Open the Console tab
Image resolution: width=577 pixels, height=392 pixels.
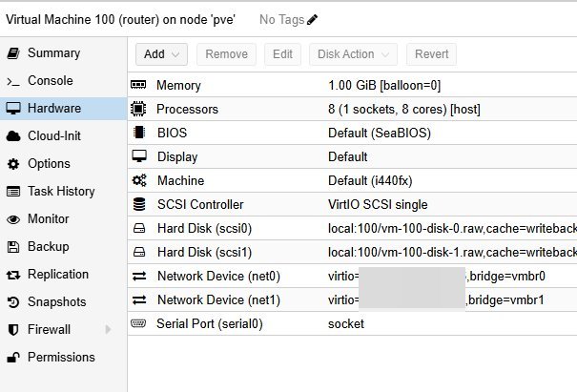[50, 81]
